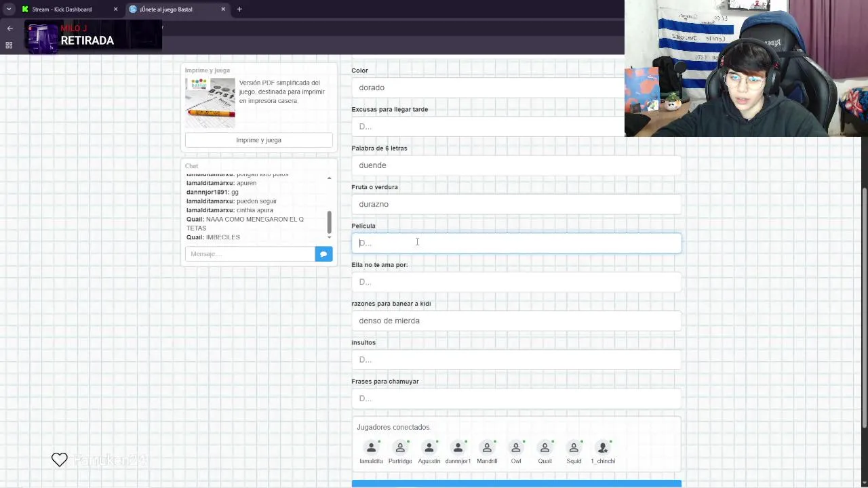Image resolution: width=868 pixels, height=488 pixels.
Task: Click chat message 'cinthia apura'
Action: coord(254,210)
